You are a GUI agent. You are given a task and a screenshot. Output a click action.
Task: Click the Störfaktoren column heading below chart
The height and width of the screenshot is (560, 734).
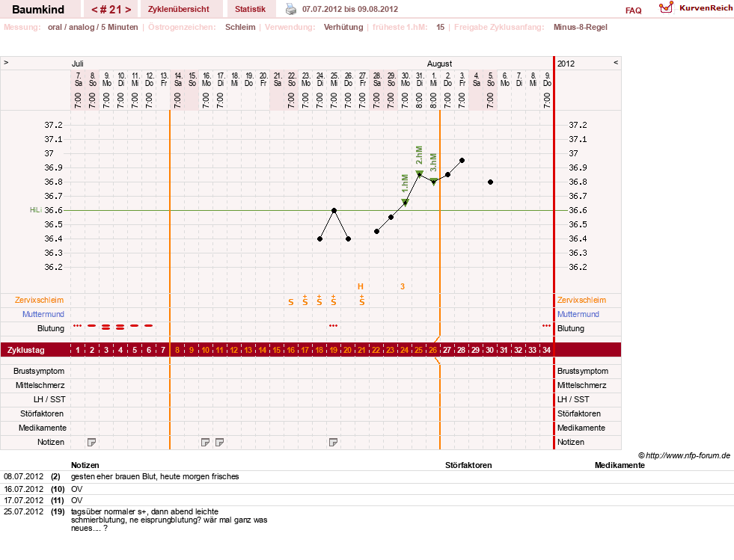(468, 465)
